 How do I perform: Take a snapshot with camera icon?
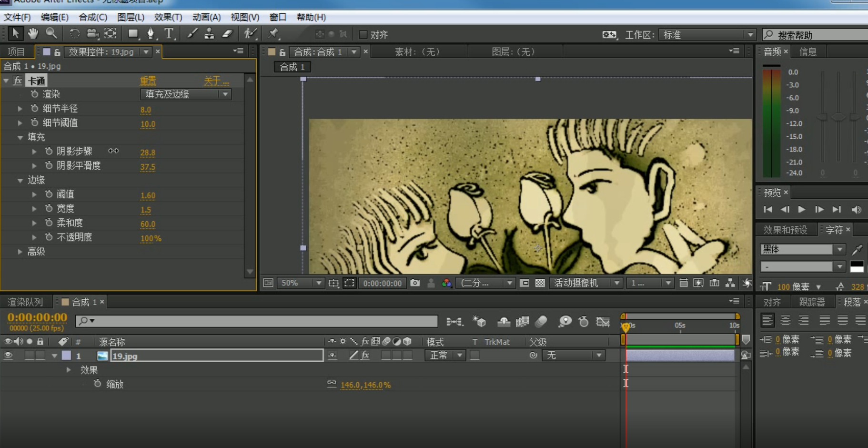pos(415,283)
